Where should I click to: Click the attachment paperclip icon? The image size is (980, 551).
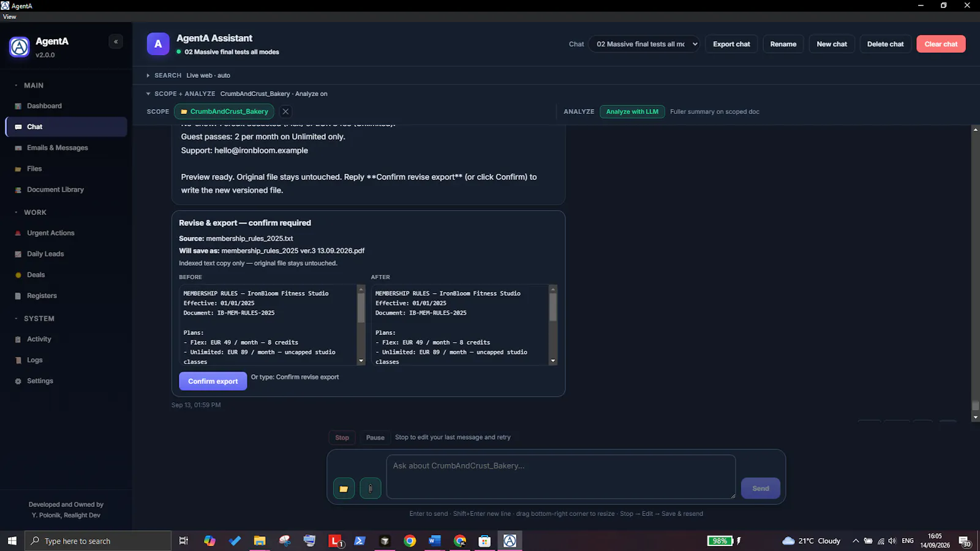tap(370, 489)
